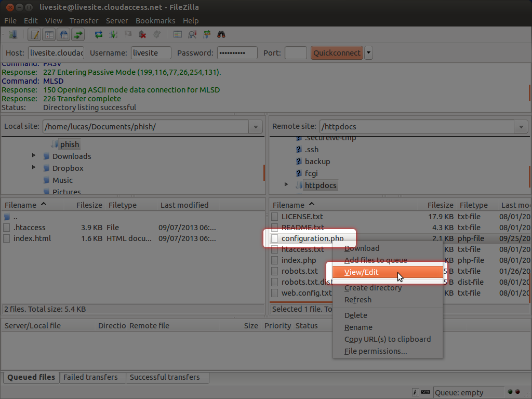Open the Transfer menu

pyautogui.click(x=84, y=21)
